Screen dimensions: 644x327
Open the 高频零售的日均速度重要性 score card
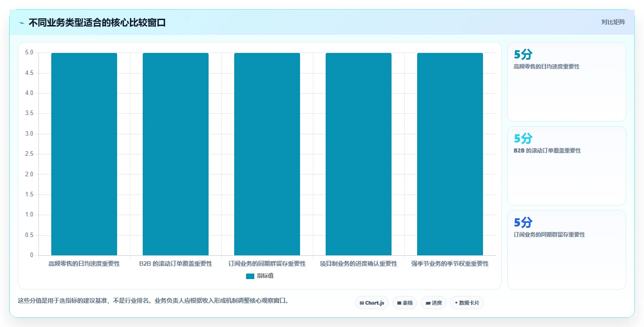[x=567, y=82]
